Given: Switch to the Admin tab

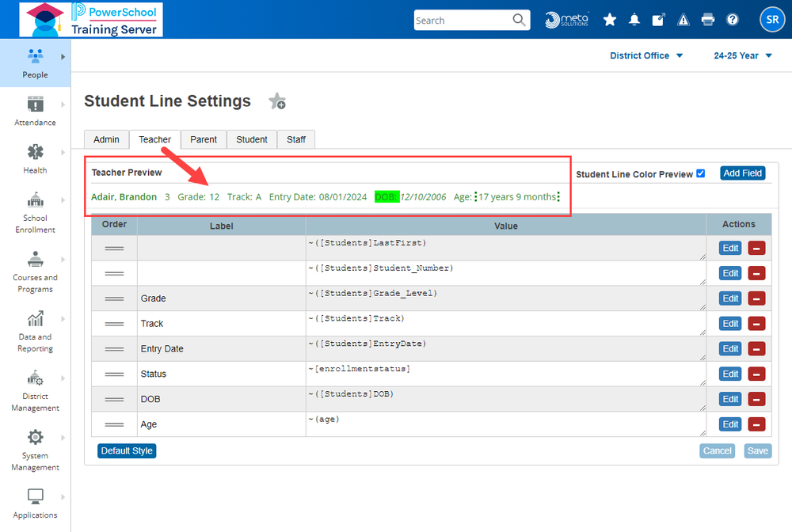Looking at the screenshot, I should [106, 139].
